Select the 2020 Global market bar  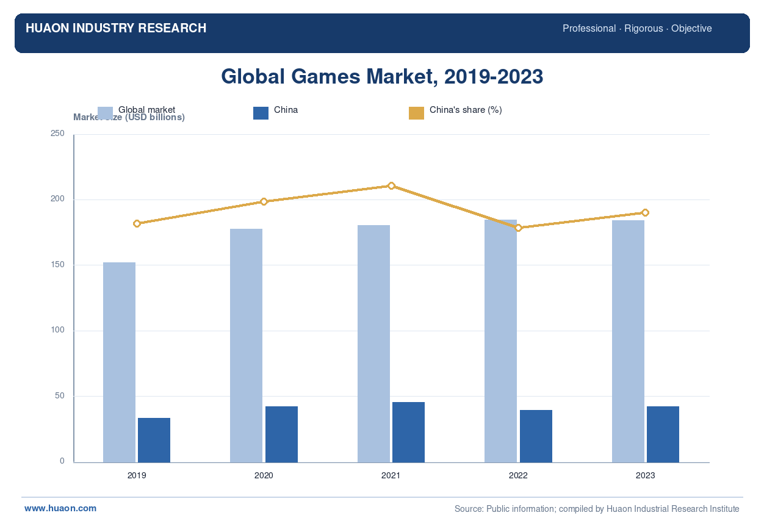246,345
